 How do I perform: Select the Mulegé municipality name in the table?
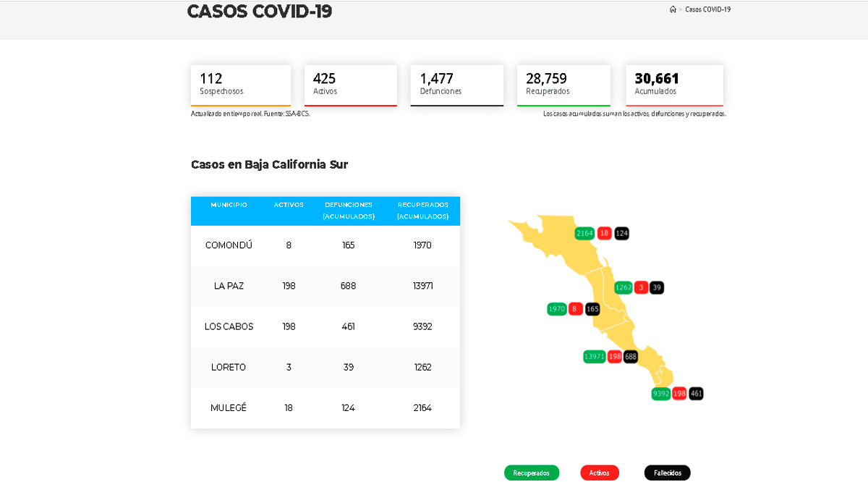tap(229, 407)
